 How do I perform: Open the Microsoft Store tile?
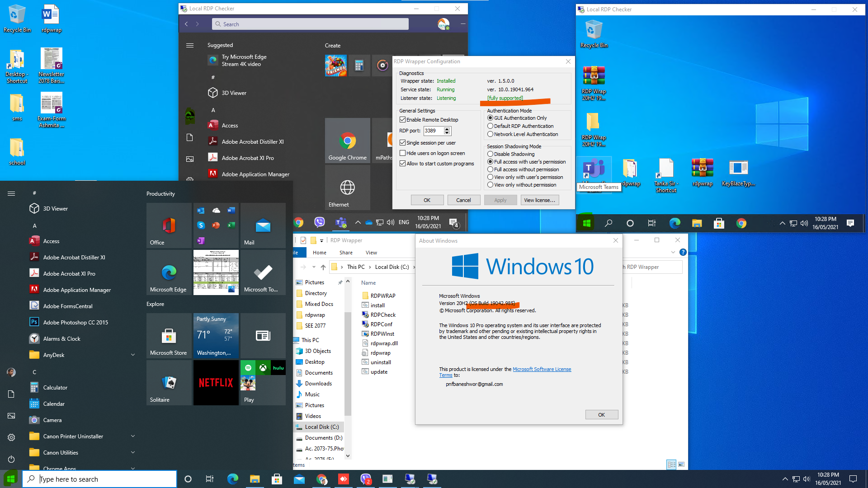click(169, 336)
